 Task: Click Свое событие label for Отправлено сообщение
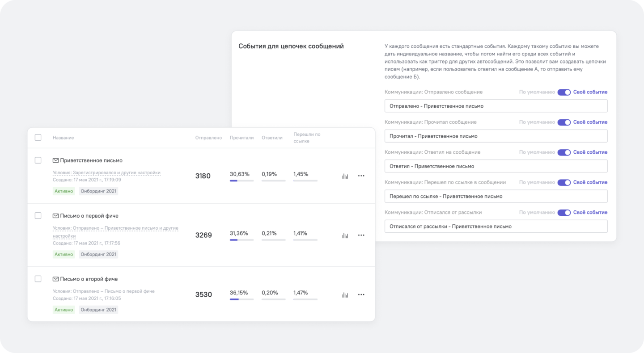(590, 92)
